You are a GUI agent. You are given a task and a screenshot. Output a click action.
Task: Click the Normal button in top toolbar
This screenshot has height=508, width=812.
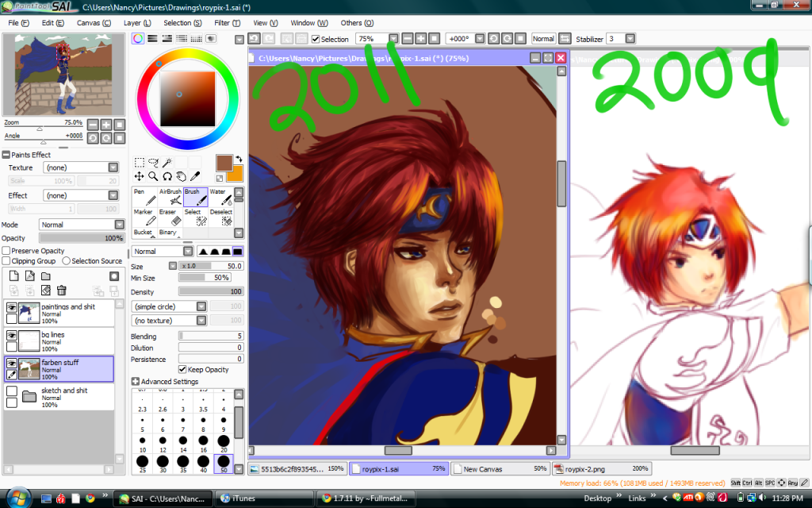(x=543, y=39)
